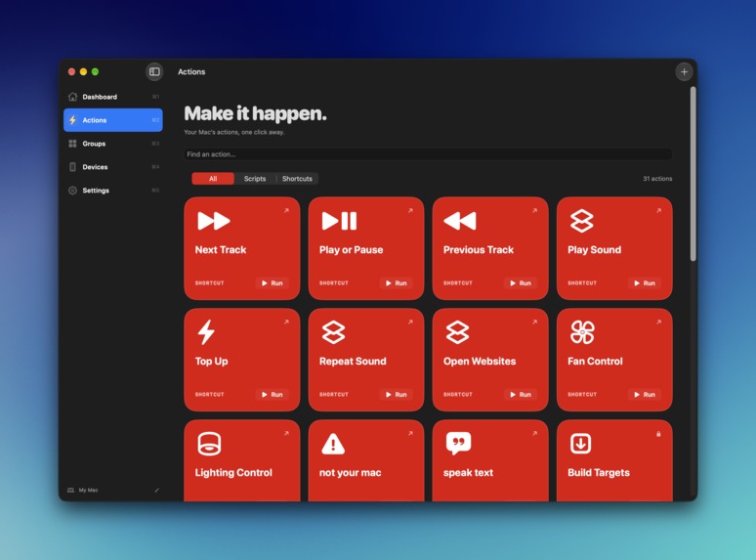The height and width of the screenshot is (560, 756).
Task: Switch to the Shortcuts filter tab
Action: (x=297, y=179)
